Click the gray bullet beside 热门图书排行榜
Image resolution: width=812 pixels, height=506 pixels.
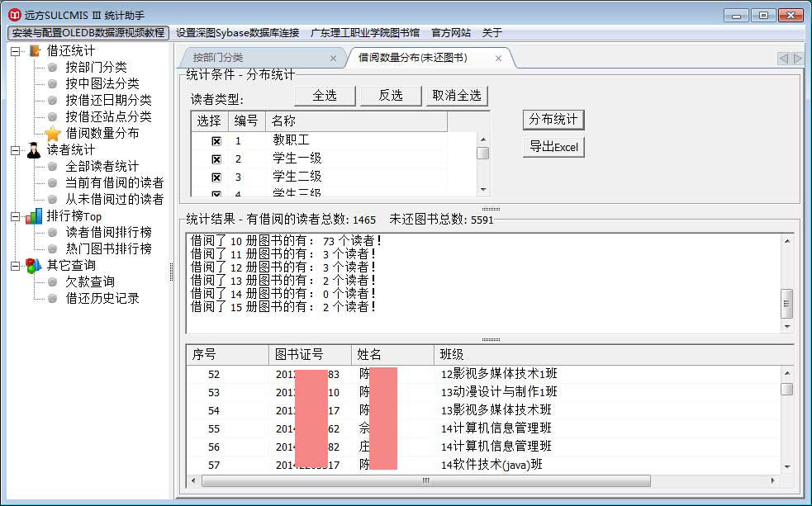coord(52,248)
